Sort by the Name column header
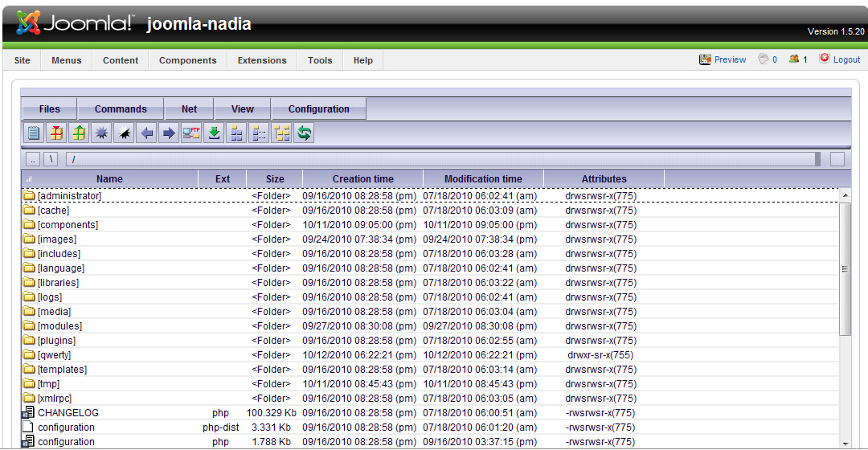The image size is (868, 450). pyautogui.click(x=109, y=178)
